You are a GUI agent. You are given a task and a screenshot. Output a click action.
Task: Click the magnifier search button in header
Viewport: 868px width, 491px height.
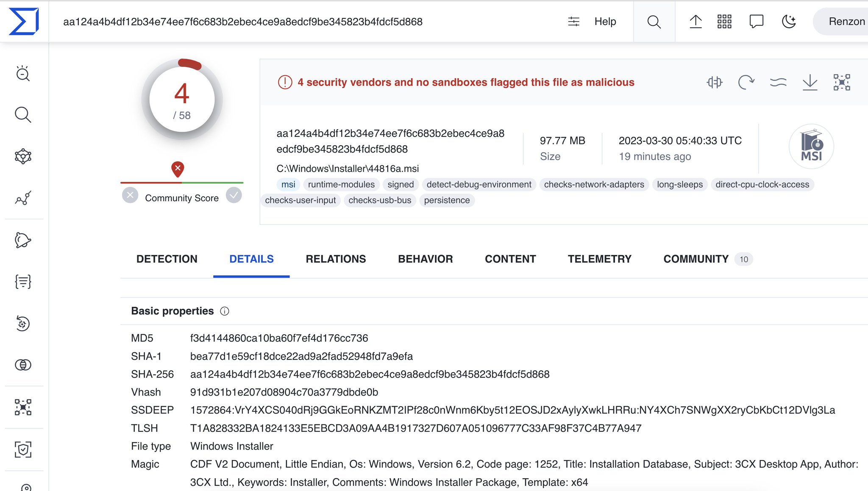point(654,22)
